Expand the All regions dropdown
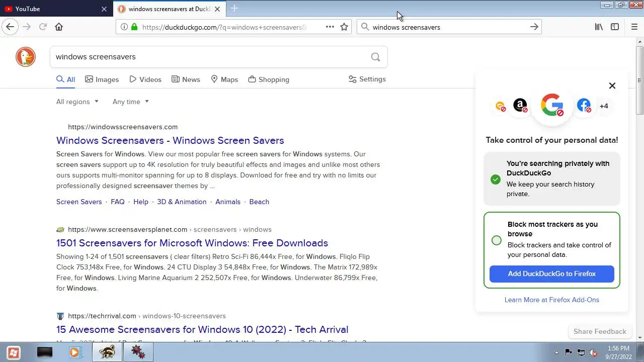Screen dimensions: 644x362 (x=77, y=102)
